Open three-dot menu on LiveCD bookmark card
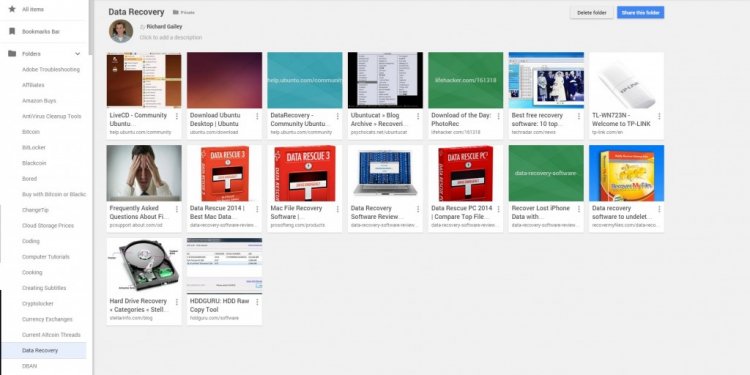The image size is (750, 375). click(176, 116)
